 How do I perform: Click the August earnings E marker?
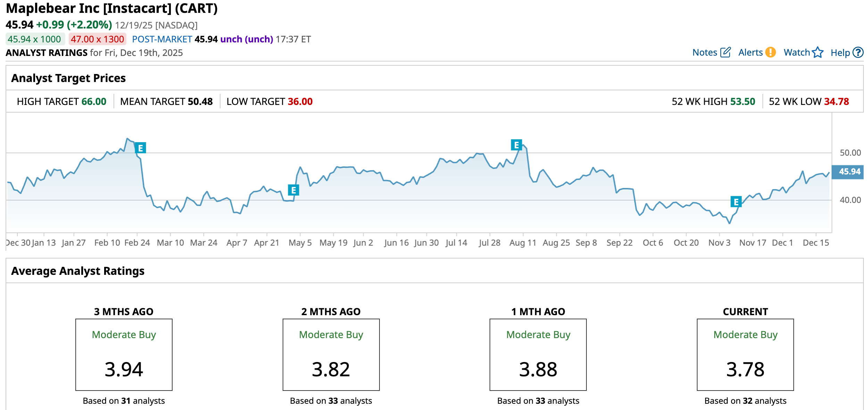click(516, 145)
